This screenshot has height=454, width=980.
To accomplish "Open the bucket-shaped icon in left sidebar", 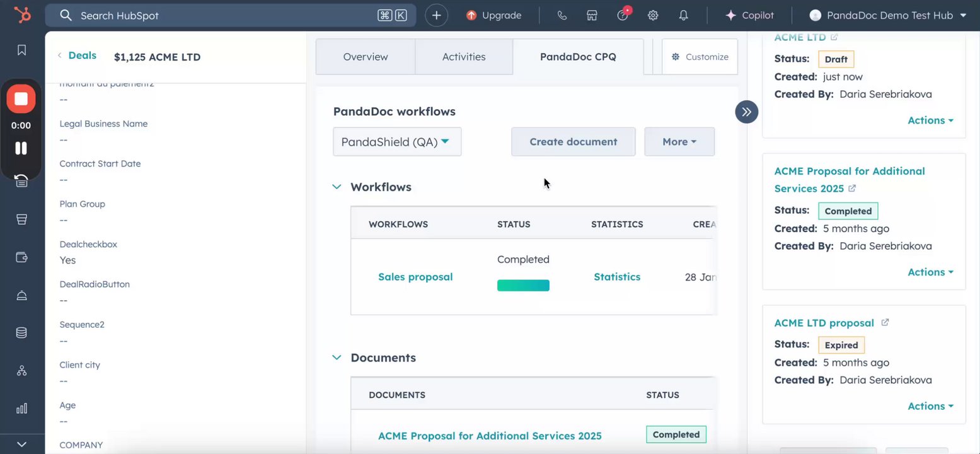I will [x=21, y=219].
